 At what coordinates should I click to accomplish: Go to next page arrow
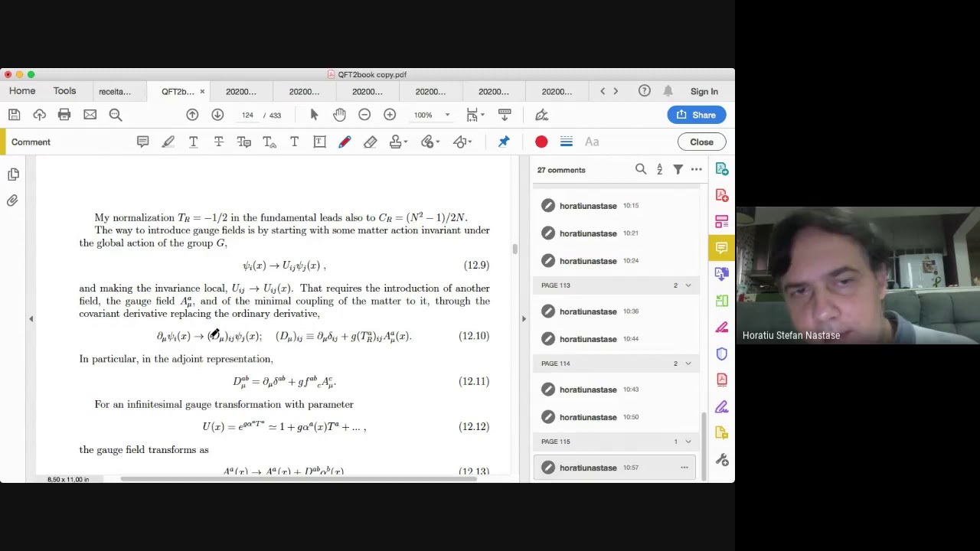(x=217, y=115)
